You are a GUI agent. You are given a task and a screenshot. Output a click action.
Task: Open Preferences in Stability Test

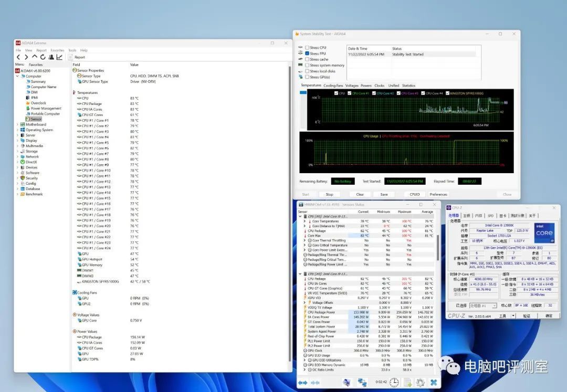(x=438, y=194)
